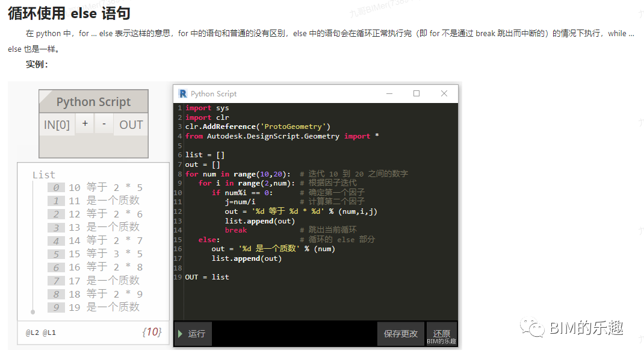Expand the List header of the watch node

click(43, 174)
